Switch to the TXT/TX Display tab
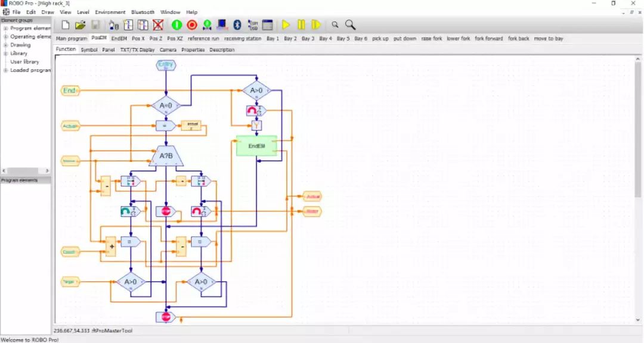The width and height of the screenshot is (644, 343). coord(137,49)
